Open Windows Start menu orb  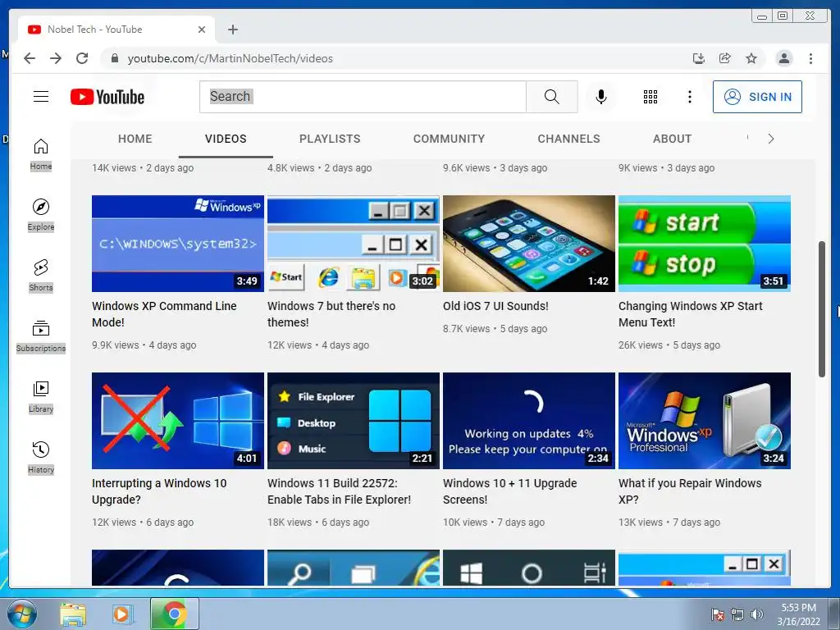point(22,614)
